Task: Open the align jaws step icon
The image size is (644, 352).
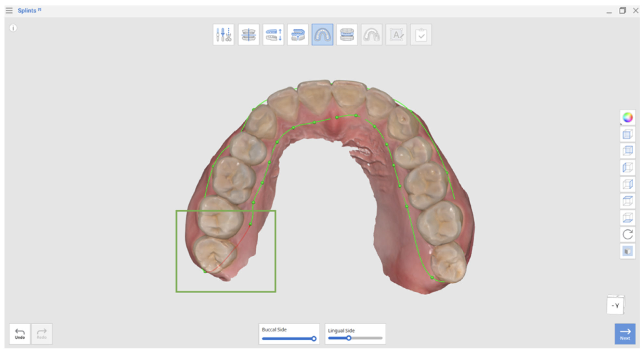Action: click(x=249, y=34)
